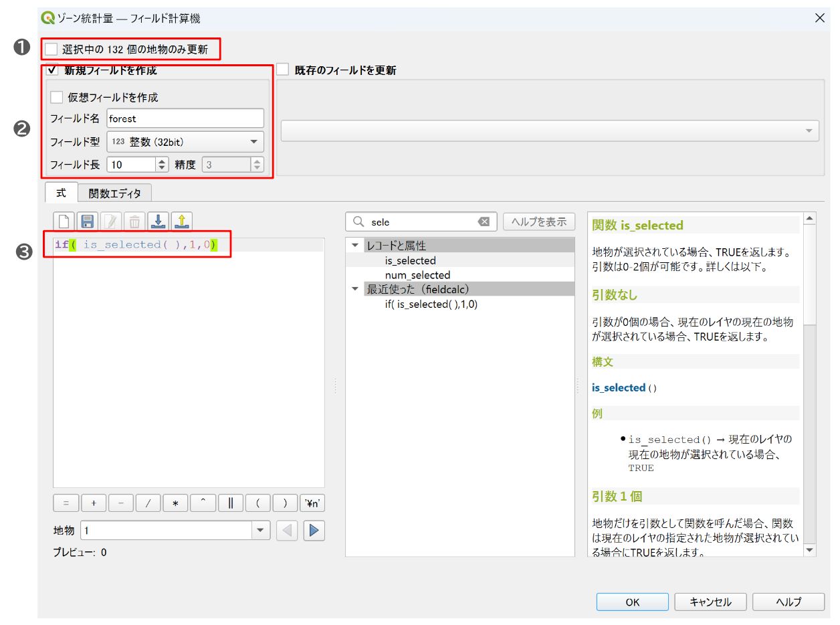Screen dimensions: 840x625
Task: Confirm with the OK button
Action: click(633, 602)
